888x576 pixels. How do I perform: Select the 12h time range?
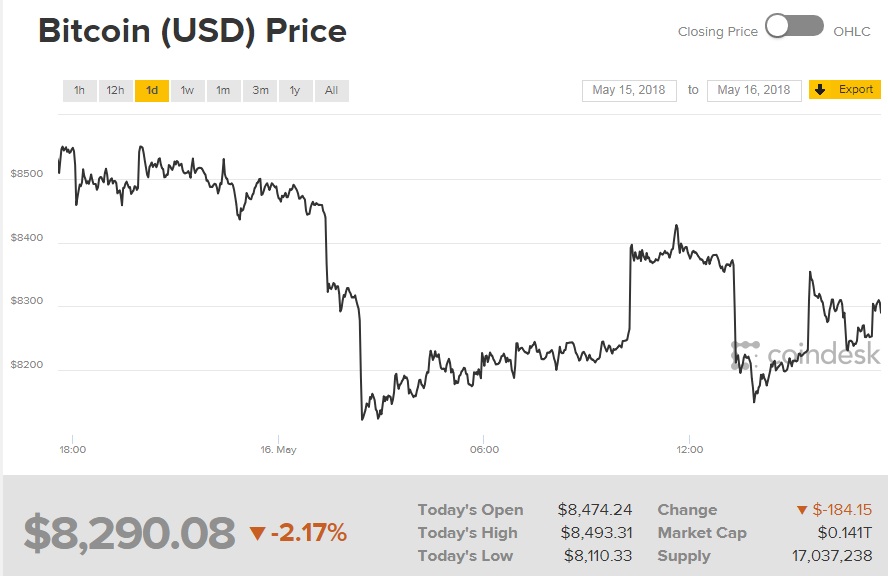click(x=115, y=91)
